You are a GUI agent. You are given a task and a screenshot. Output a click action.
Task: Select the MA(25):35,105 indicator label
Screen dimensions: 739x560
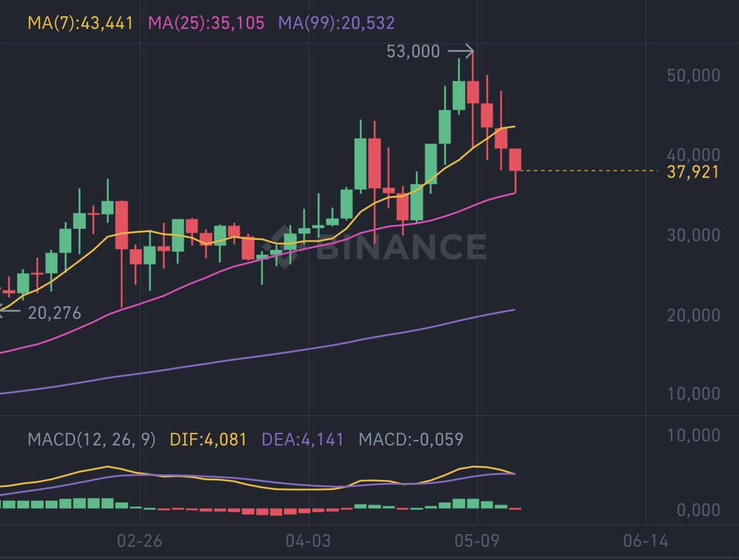(206, 23)
